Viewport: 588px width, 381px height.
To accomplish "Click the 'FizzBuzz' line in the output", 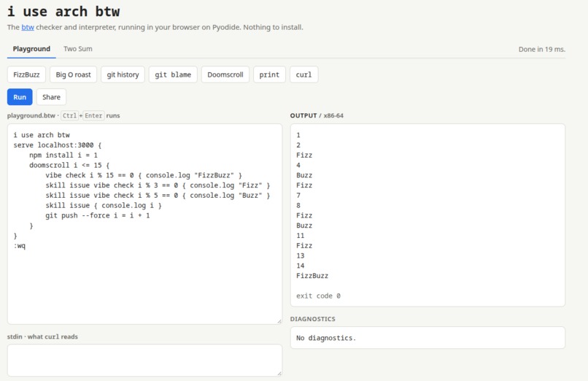I will click(x=312, y=276).
